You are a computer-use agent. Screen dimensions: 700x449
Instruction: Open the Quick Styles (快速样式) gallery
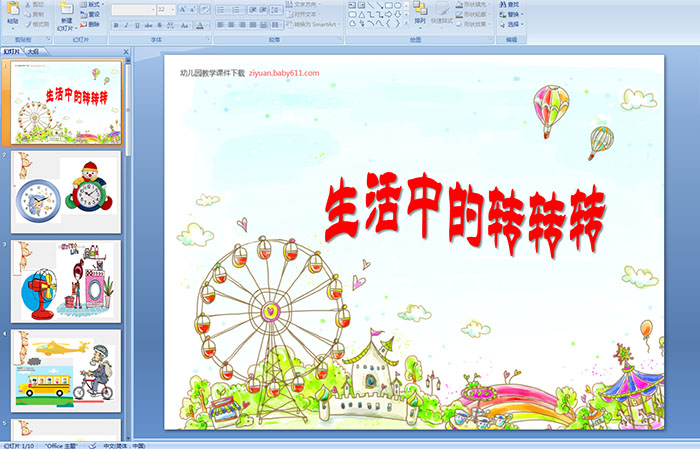(x=442, y=13)
